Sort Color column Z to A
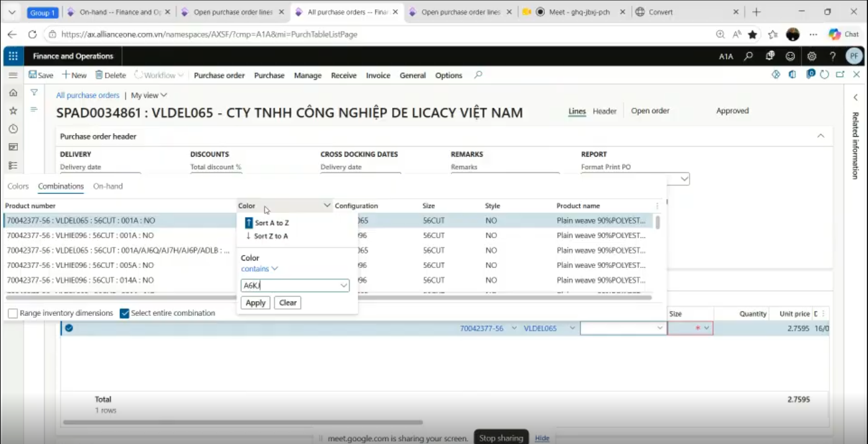 tap(267, 236)
